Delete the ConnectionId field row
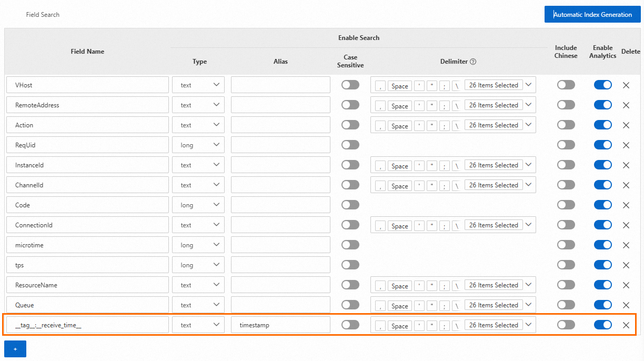The height and width of the screenshot is (361, 644). pos(626,225)
